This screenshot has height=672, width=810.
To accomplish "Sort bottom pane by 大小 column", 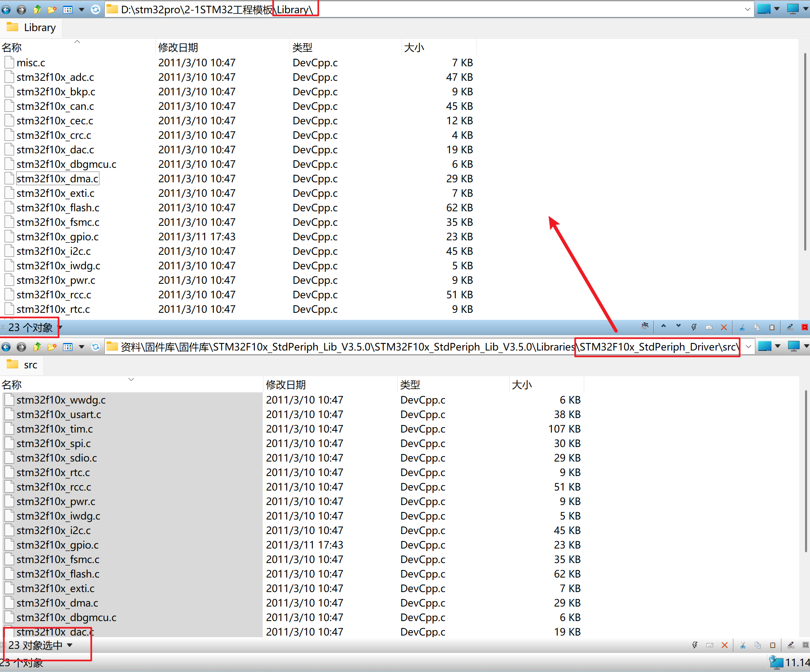I will point(546,384).
